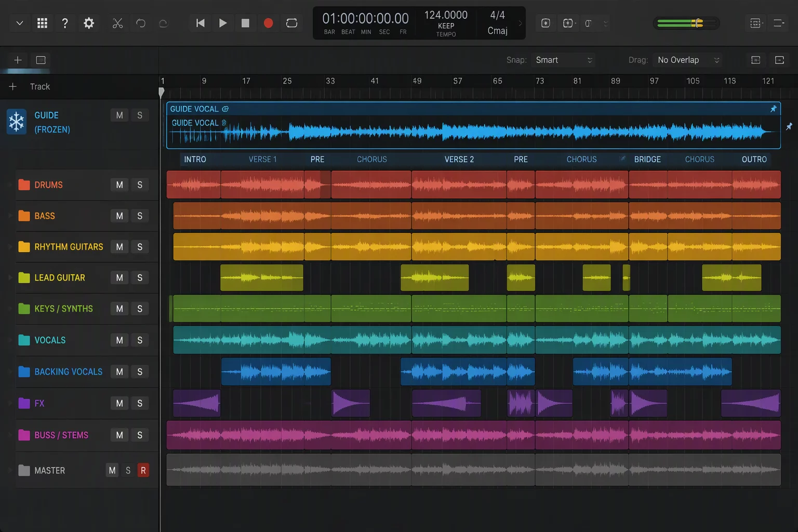Click the pin icon on the GUIDE VOCAL region

pos(773,109)
